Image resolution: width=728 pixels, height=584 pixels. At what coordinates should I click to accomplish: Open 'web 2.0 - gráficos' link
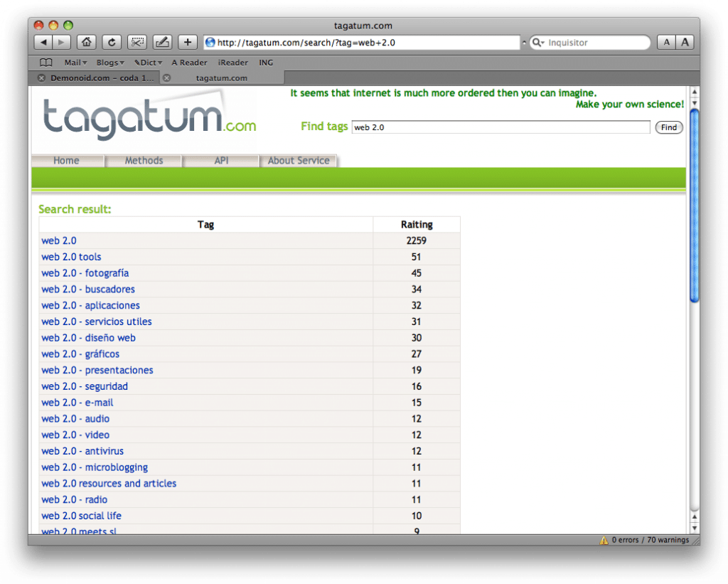coord(80,354)
